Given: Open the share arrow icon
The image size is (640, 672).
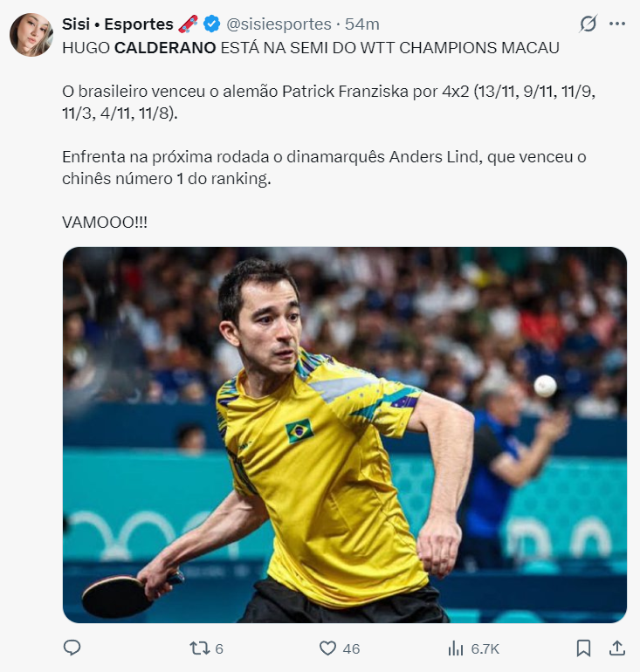Looking at the screenshot, I should point(616,648).
